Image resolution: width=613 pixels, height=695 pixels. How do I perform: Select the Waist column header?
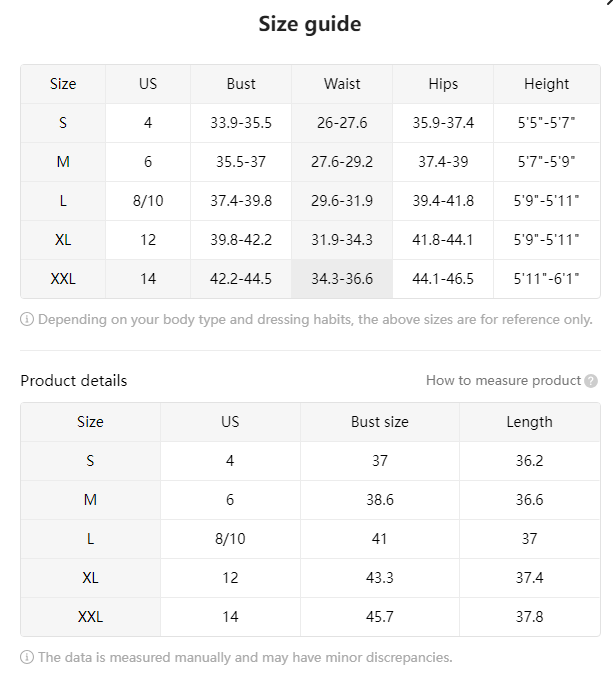click(342, 84)
